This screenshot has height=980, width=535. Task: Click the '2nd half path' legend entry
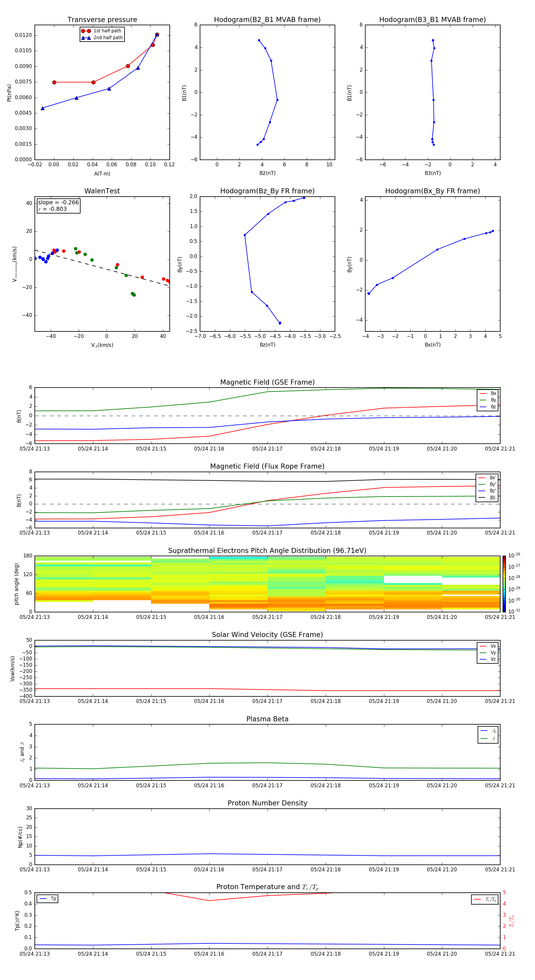(102, 38)
